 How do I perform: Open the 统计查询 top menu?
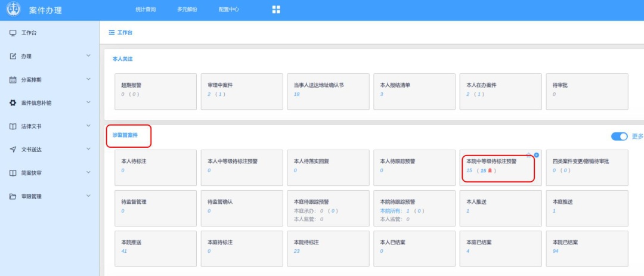[x=145, y=10]
